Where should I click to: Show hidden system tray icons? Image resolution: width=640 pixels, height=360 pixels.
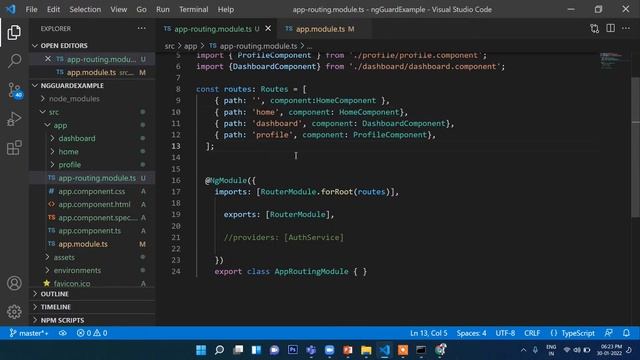click(x=523, y=350)
